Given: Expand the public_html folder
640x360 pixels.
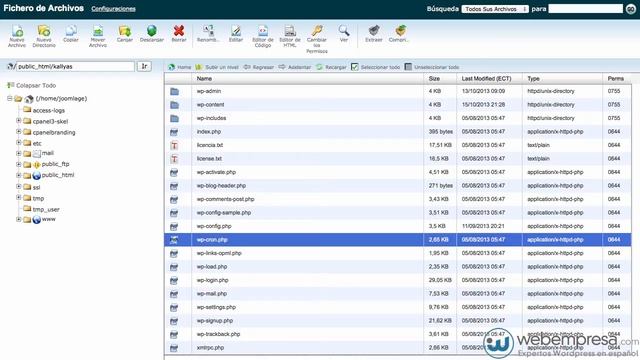Looking at the screenshot, I should click(x=18, y=175).
